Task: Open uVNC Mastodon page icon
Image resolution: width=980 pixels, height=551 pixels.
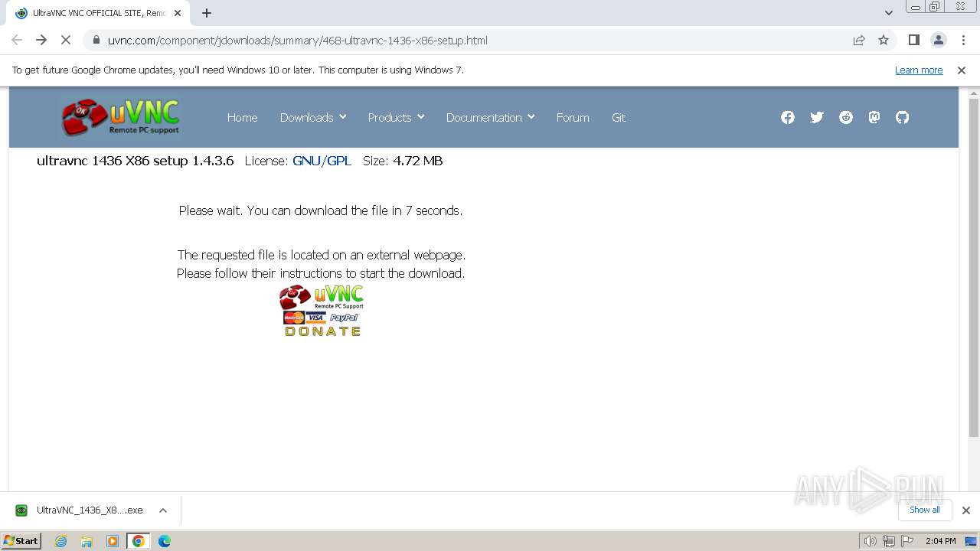Action: [x=874, y=117]
